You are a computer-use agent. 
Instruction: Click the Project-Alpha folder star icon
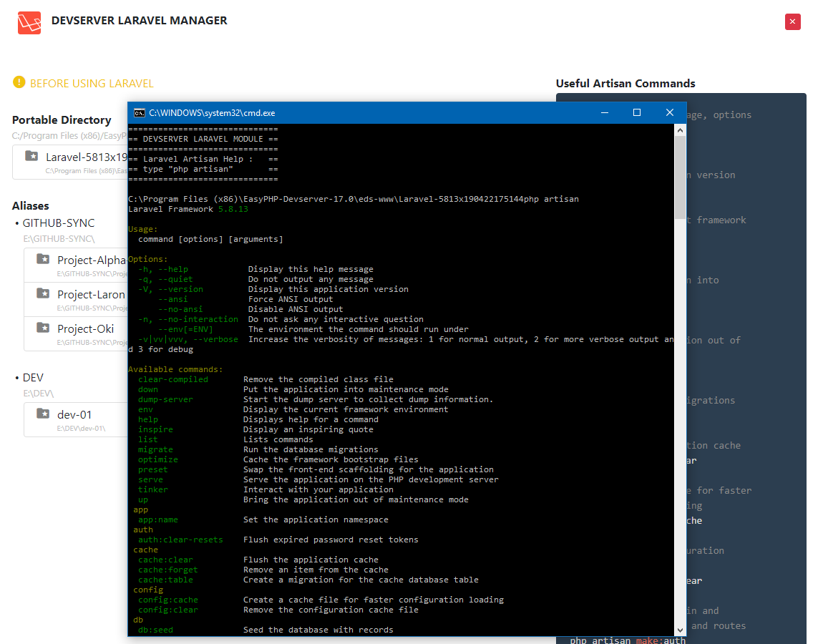click(x=43, y=259)
